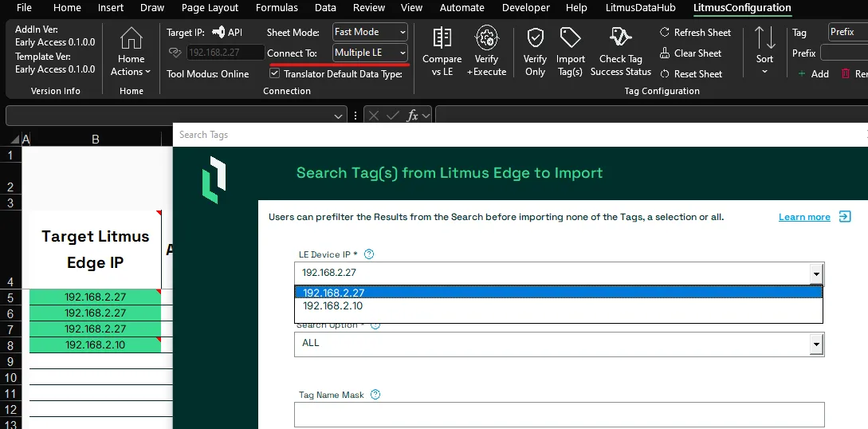Click help icon next to LE Device IP

pos(369,254)
